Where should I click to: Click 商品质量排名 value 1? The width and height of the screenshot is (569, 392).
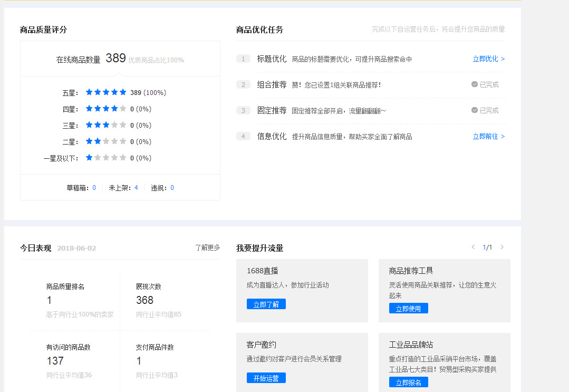[x=50, y=300]
